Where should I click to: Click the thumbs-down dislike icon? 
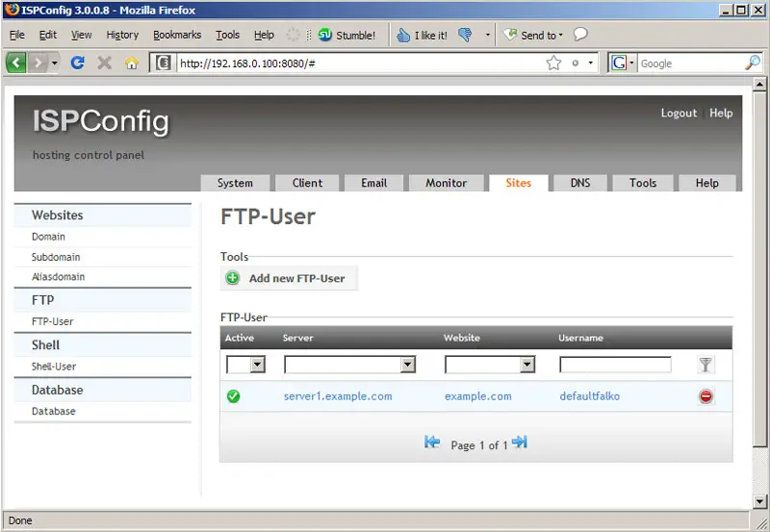point(465,35)
